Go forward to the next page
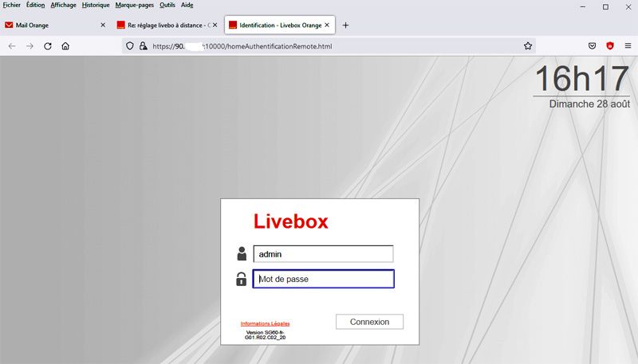 click(x=30, y=46)
